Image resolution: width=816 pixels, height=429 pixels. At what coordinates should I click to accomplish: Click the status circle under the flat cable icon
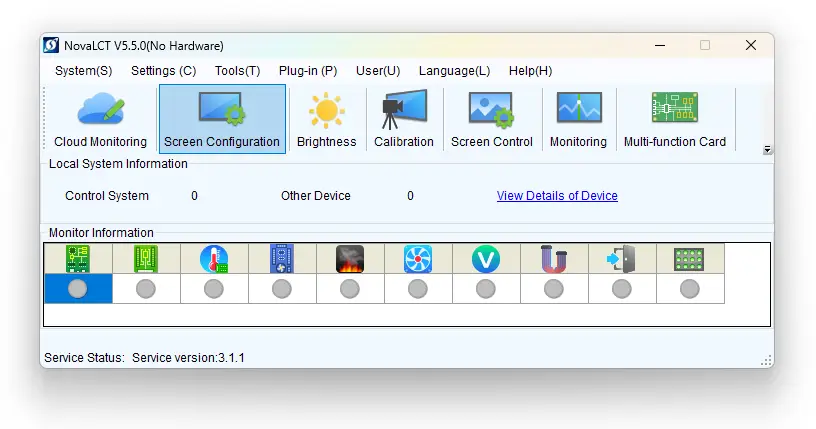pos(554,288)
